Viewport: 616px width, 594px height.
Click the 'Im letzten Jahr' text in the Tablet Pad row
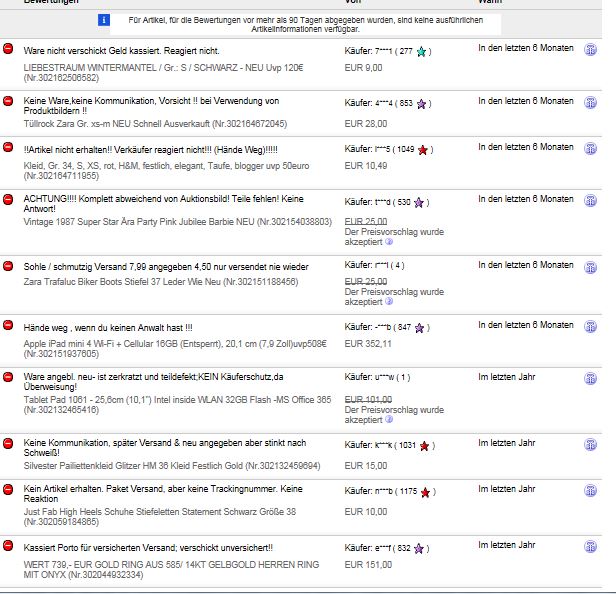[x=506, y=377]
